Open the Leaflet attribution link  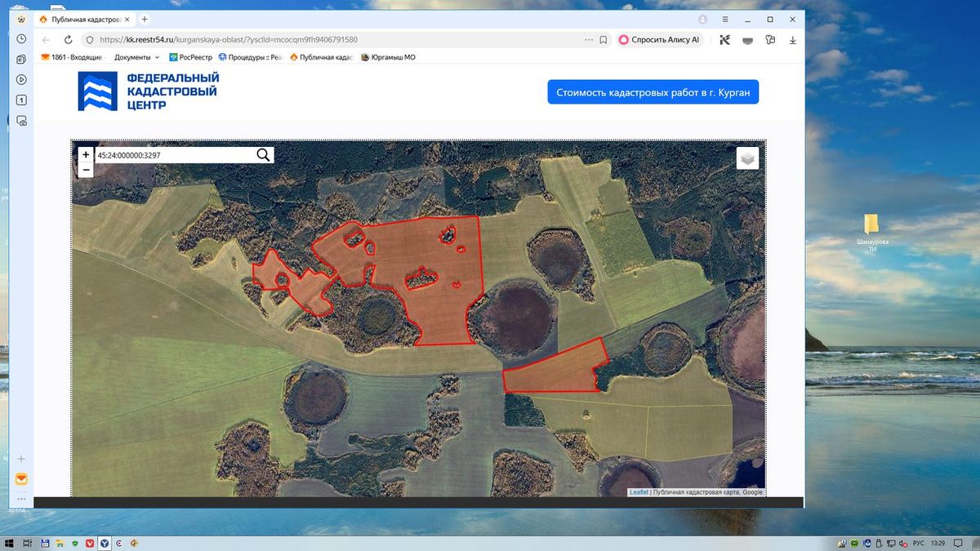pos(639,492)
